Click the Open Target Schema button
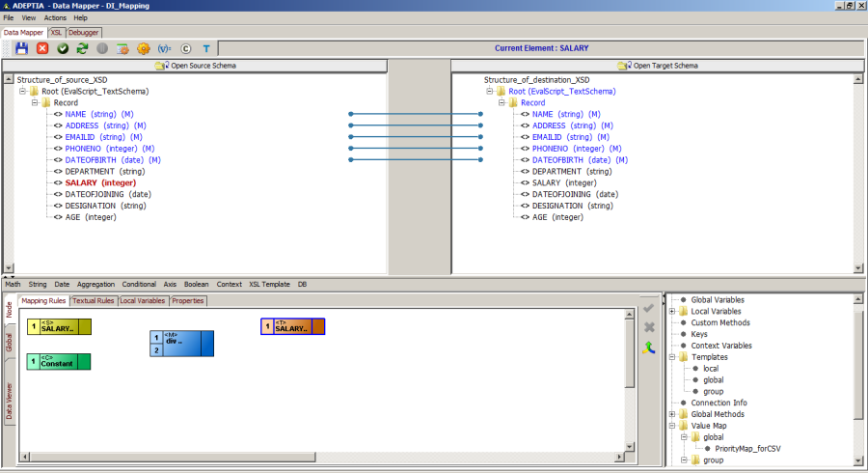This screenshot has width=868, height=473. pos(658,66)
